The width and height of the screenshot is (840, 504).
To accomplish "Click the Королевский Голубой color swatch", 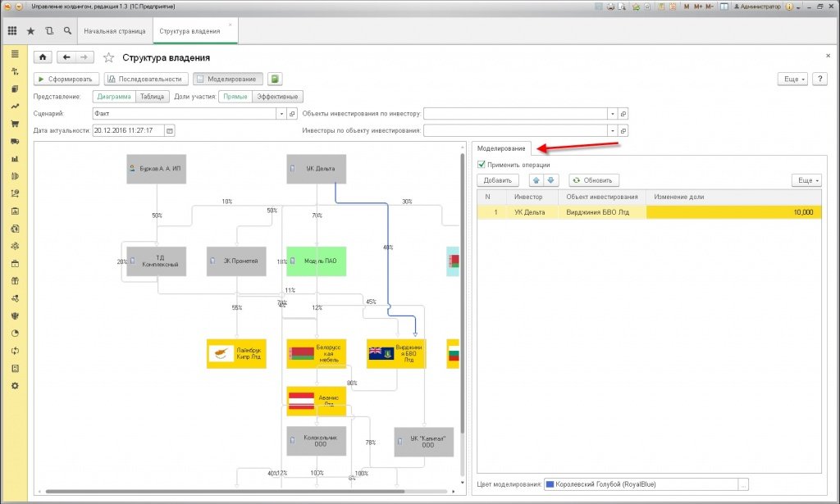I will [x=550, y=484].
